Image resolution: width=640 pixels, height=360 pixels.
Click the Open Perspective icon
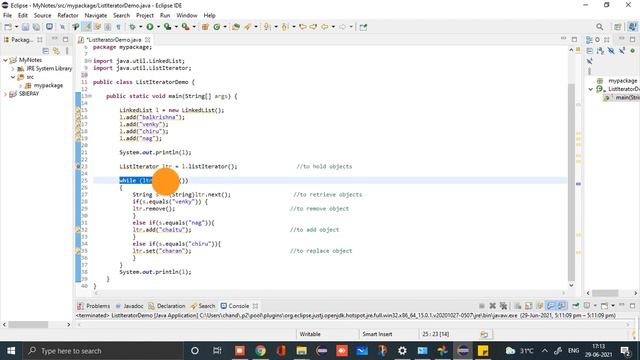pos(618,27)
